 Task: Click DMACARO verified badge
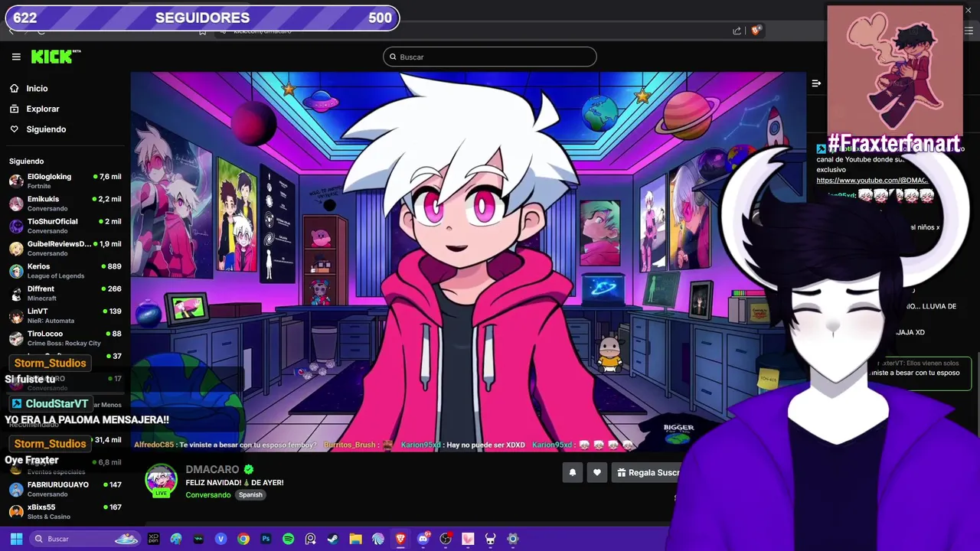click(x=249, y=469)
